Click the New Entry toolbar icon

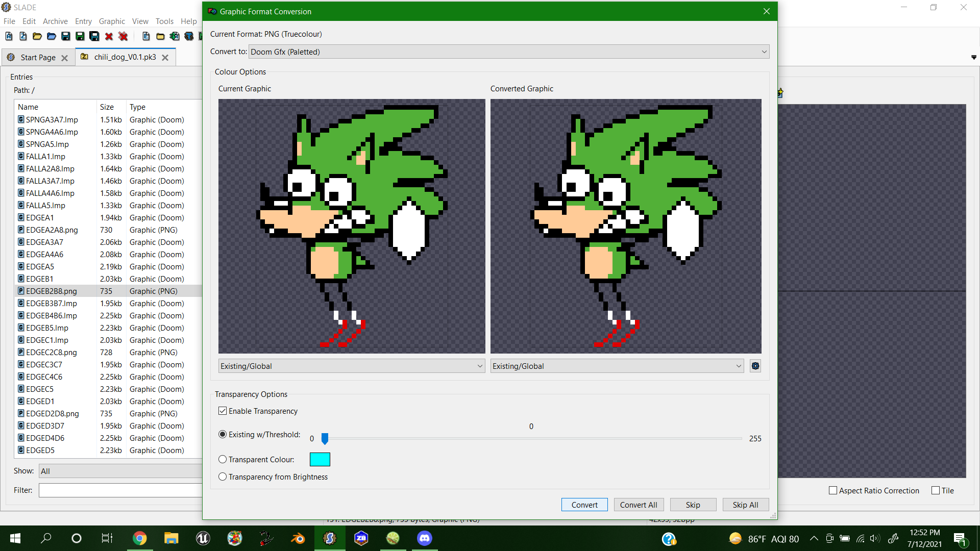146,36
